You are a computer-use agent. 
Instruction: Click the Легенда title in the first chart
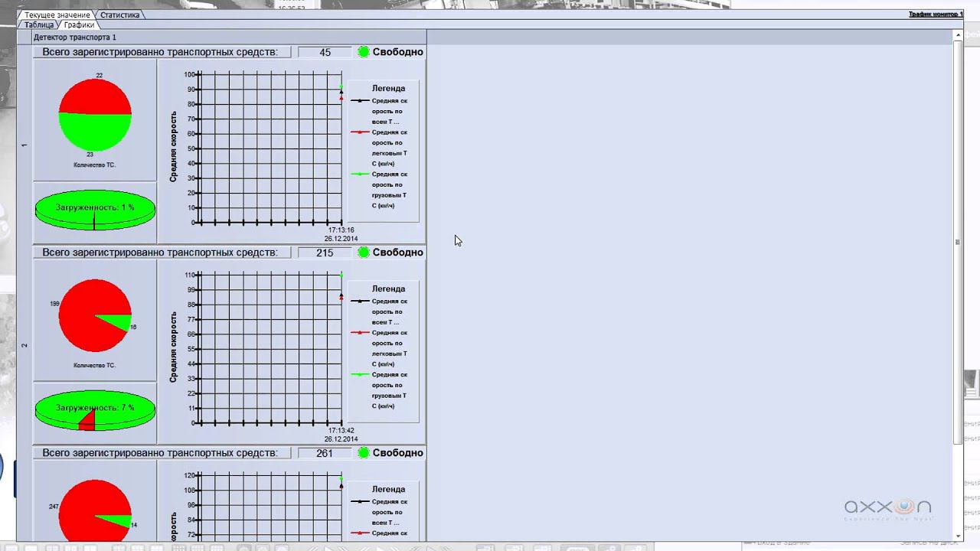[388, 88]
